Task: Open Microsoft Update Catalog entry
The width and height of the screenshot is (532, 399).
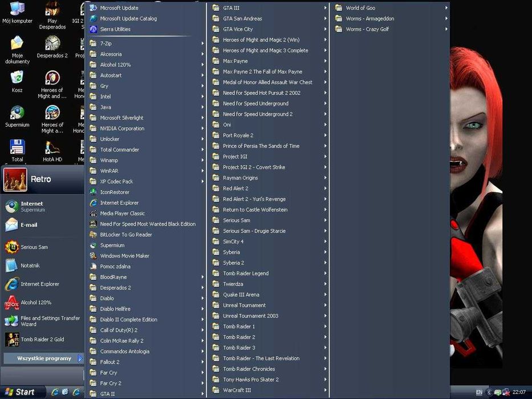Action: click(146, 19)
